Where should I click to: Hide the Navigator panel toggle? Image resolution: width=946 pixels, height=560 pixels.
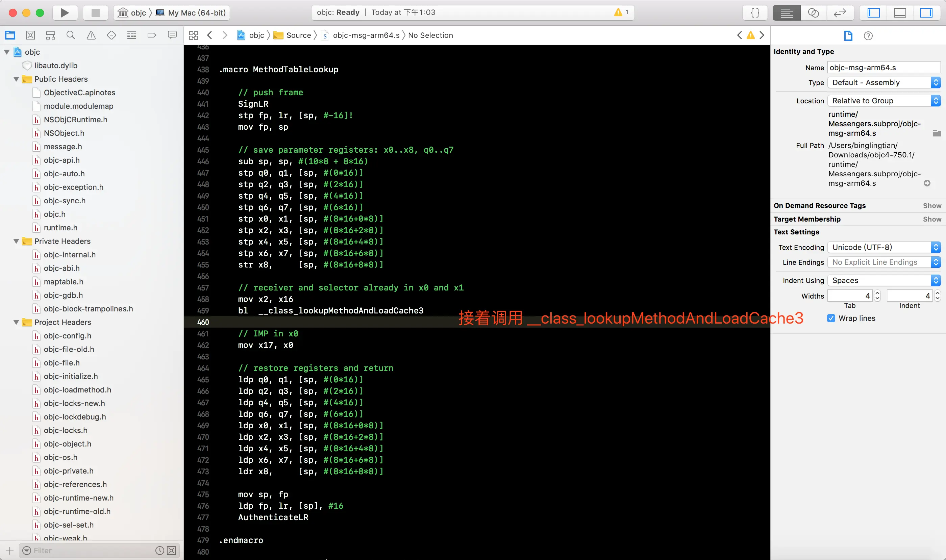[873, 13]
